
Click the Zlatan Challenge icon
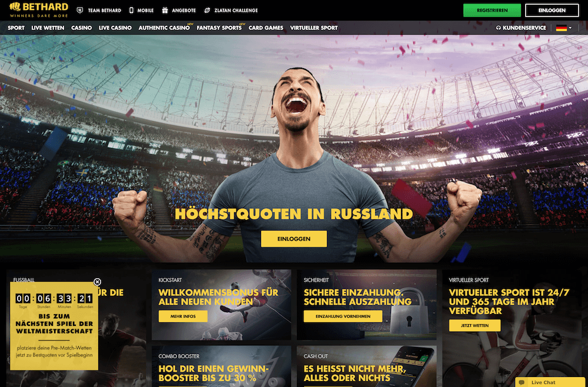pyautogui.click(x=207, y=10)
